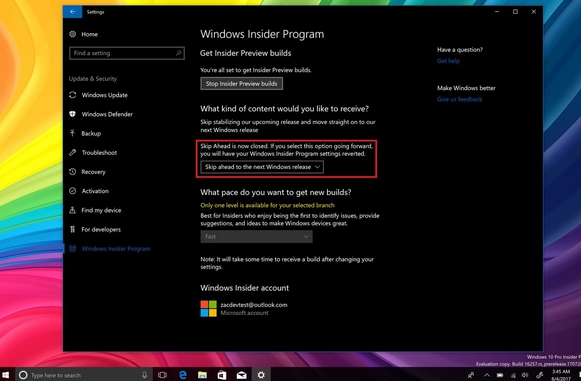Expand hidden system tray icons chevron
This screenshot has height=381, width=581.
tap(487, 375)
